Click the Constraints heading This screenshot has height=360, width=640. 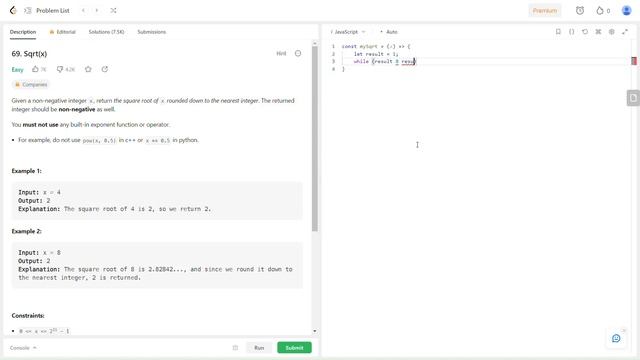28,316
